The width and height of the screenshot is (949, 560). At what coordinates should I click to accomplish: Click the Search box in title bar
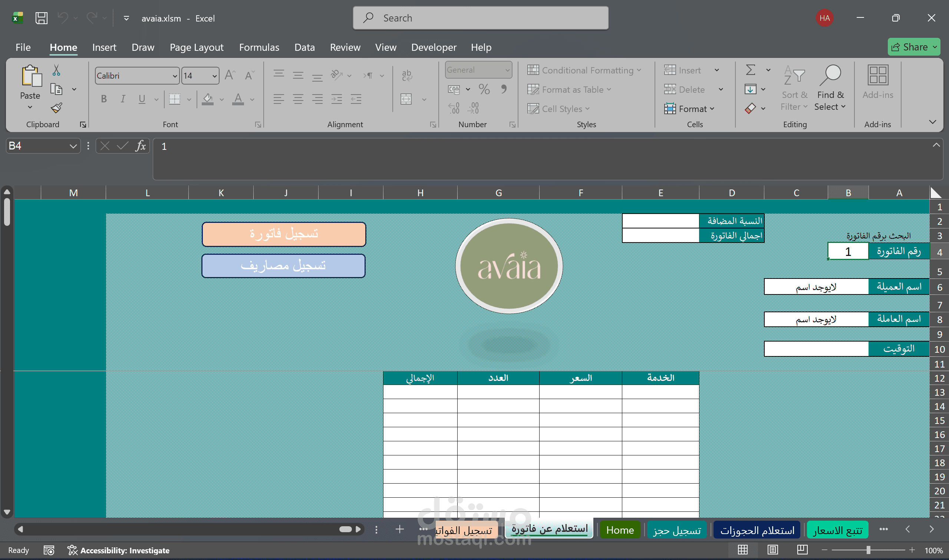click(x=480, y=18)
